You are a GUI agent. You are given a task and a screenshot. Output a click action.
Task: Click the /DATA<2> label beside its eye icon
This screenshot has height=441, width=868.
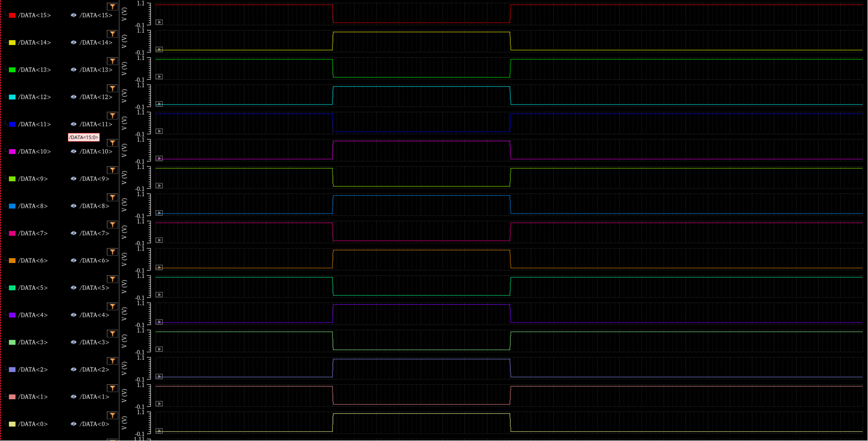pyautogui.click(x=95, y=369)
